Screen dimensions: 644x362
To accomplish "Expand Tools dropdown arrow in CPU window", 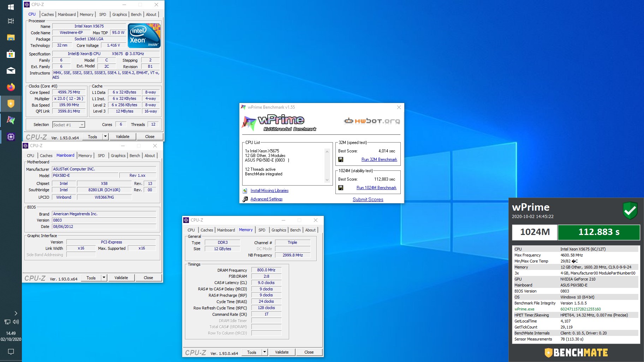I will (105, 137).
